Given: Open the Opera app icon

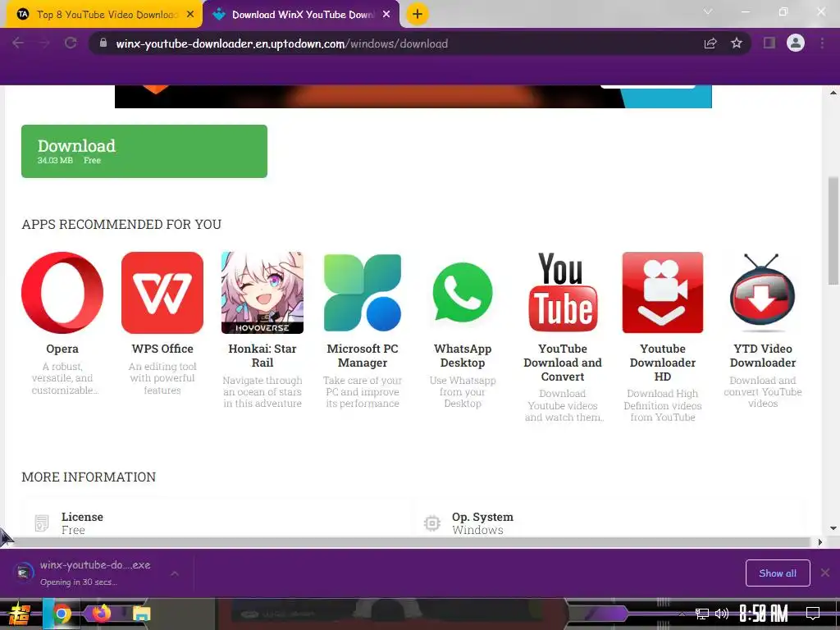Looking at the screenshot, I should (x=62, y=293).
